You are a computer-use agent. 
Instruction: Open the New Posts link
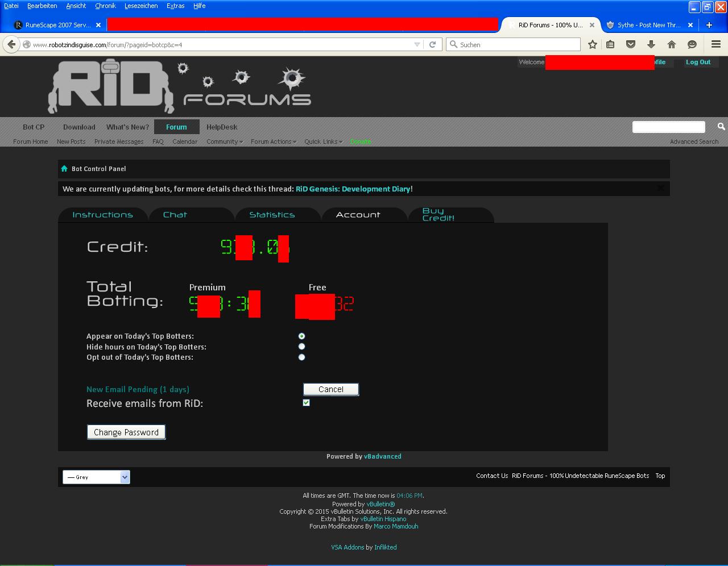(x=71, y=141)
